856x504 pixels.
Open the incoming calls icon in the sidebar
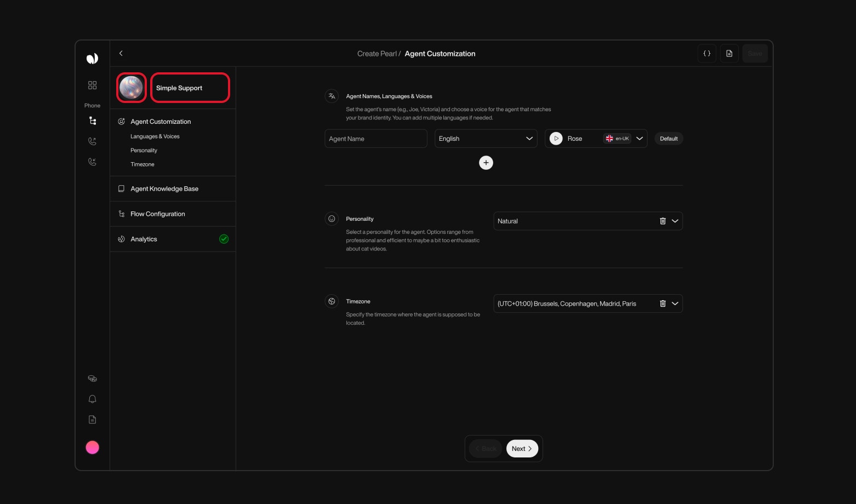[x=92, y=162]
